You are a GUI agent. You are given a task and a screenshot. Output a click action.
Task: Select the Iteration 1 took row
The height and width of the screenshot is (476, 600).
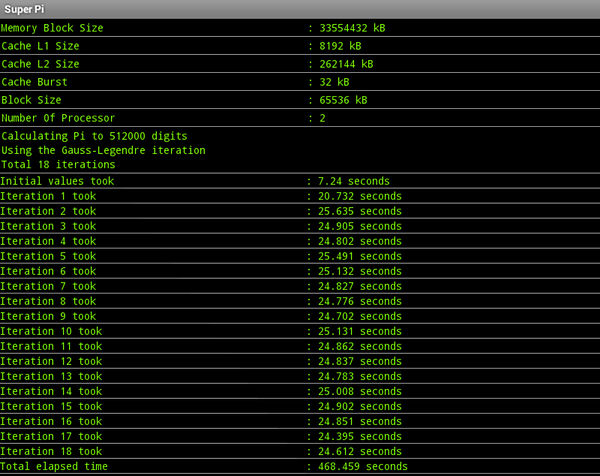[300, 196]
